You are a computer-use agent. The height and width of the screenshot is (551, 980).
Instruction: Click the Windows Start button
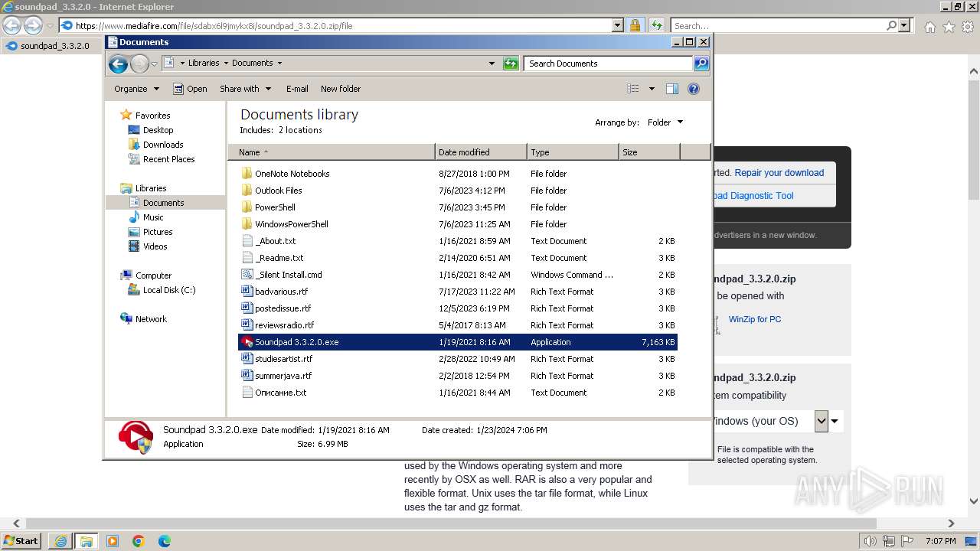point(21,541)
